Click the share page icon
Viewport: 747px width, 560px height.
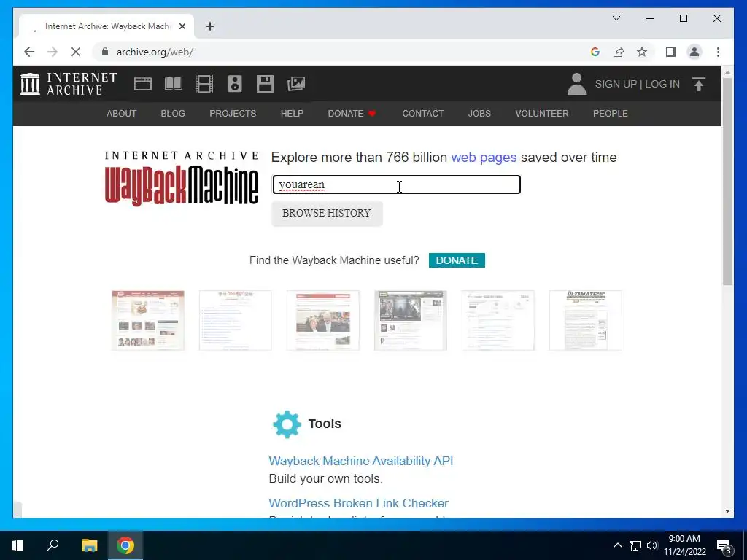(619, 52)
